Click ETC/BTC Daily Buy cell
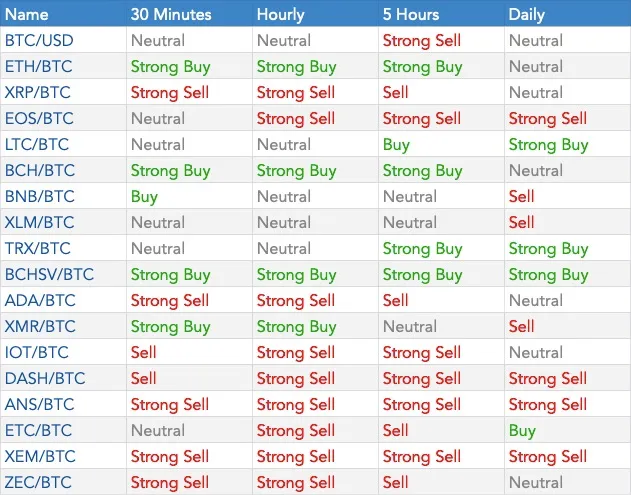 pyautogui.click(x=522, y=430)
